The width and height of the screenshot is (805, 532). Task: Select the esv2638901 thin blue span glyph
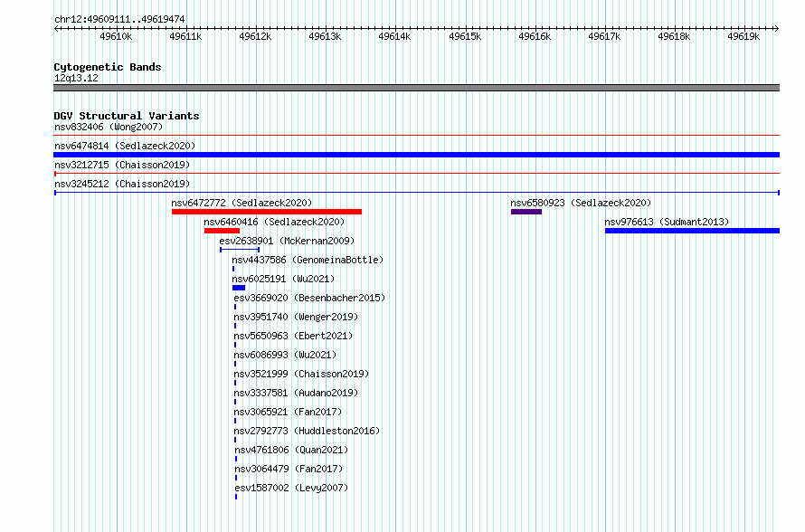pos(240,250)
